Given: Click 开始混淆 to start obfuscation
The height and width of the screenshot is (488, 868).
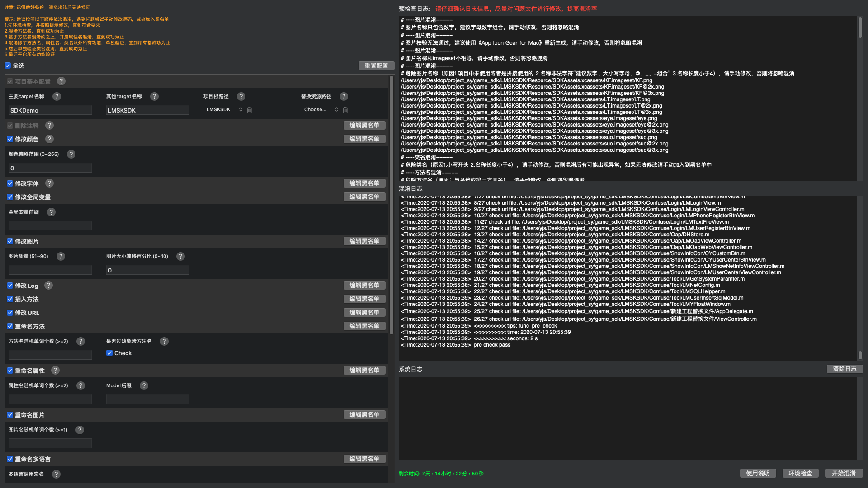Looking at the screenshot, I should click(x=844, y=474).
